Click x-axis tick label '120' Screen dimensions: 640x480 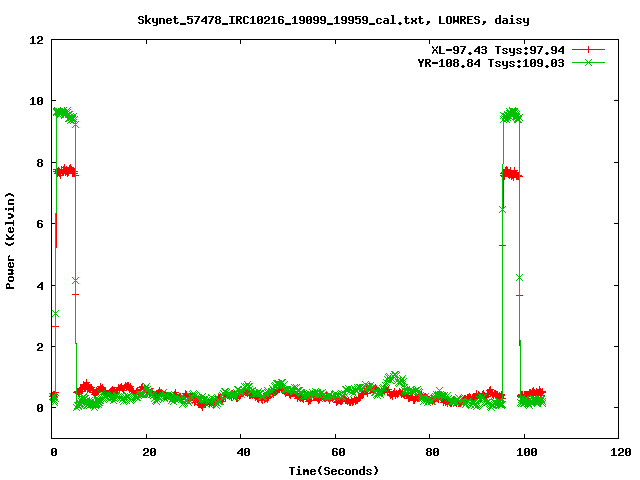click(621, 452)
